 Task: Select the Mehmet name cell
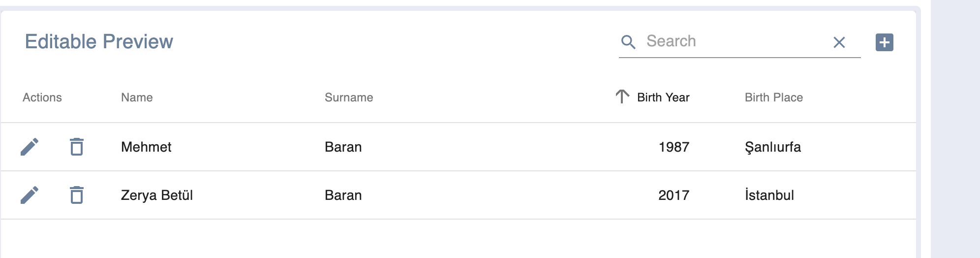coord(146,147)
